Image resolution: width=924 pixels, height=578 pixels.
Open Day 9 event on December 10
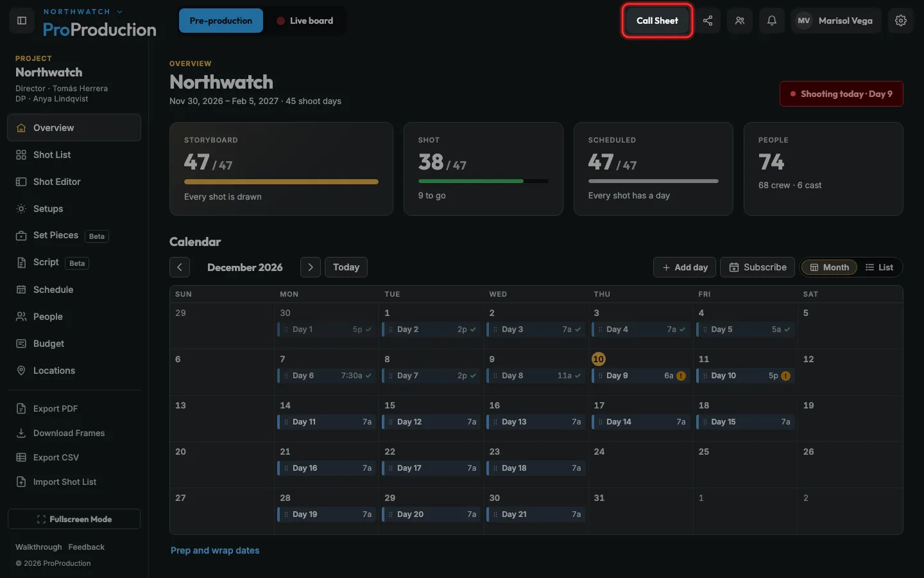(640, 376)
